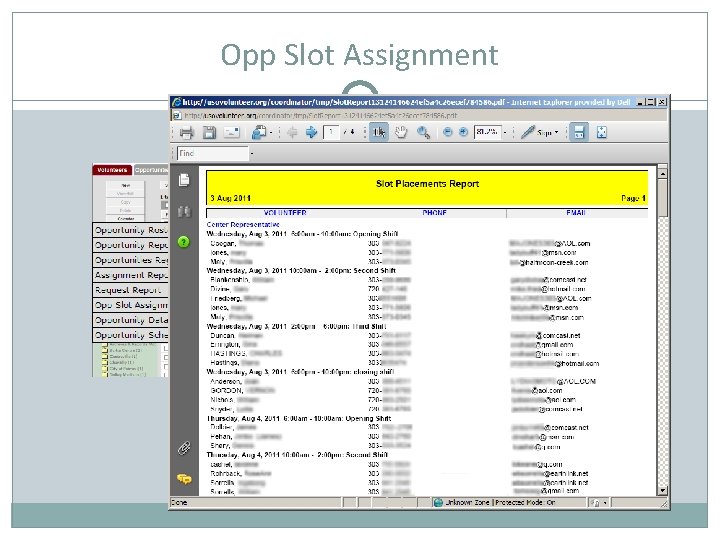Click the fit one full page icon

click(x=602, y=133)
